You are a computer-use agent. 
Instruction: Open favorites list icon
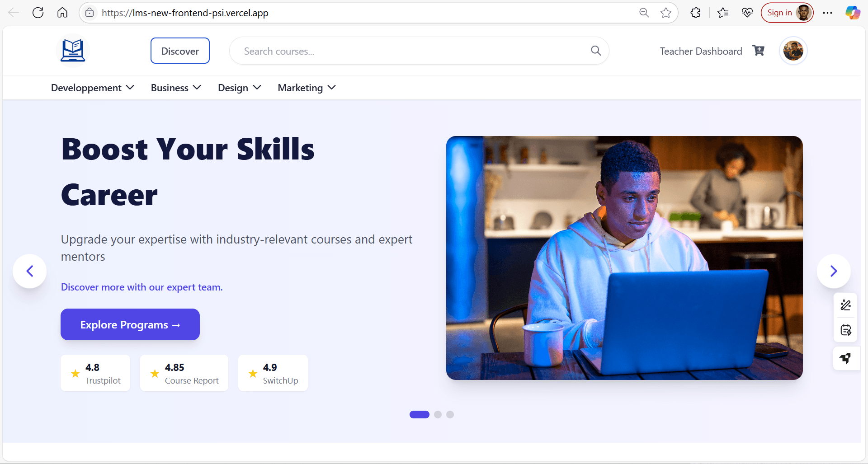pyautogui.click(x=723, y=13)
